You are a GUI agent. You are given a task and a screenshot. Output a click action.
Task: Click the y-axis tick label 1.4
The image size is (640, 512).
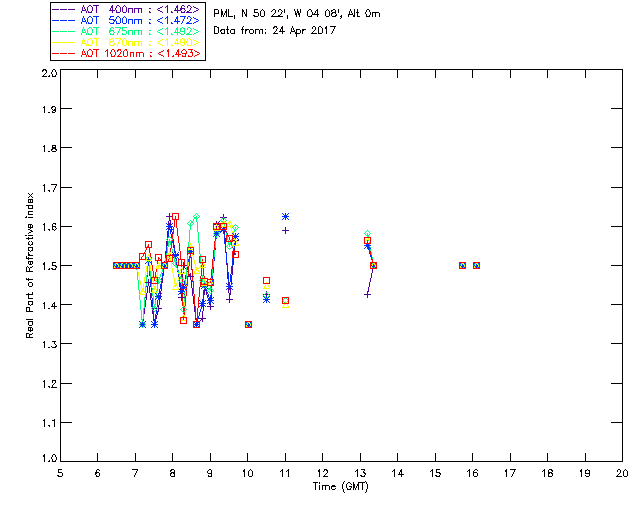click(49, 305)
